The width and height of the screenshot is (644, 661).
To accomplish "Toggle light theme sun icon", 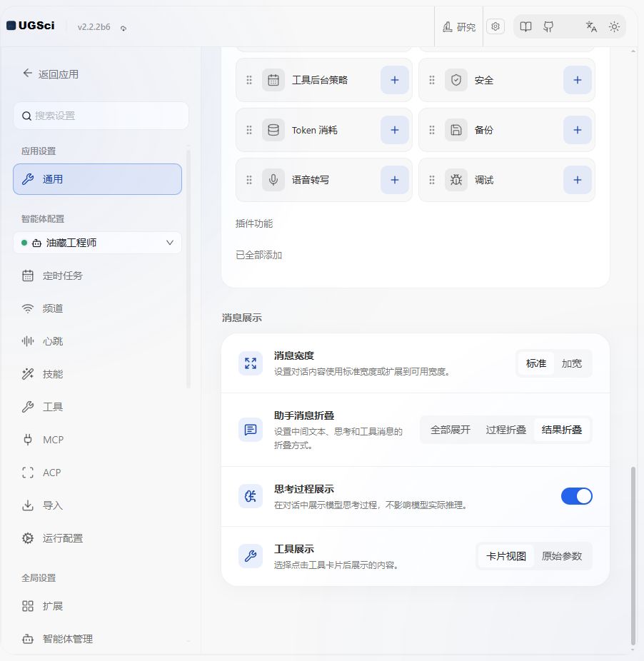I will pos(614,27).
